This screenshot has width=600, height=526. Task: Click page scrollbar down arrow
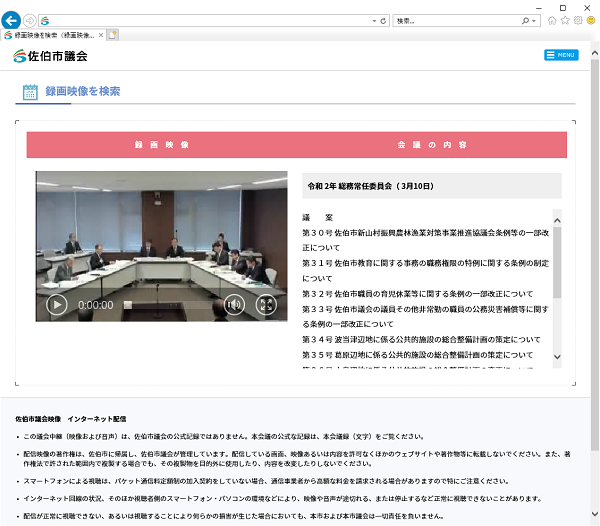tap(595, 514)
